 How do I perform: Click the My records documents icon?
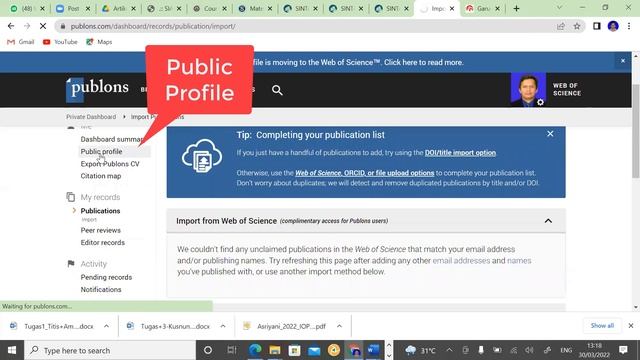(x=71, y=197)
